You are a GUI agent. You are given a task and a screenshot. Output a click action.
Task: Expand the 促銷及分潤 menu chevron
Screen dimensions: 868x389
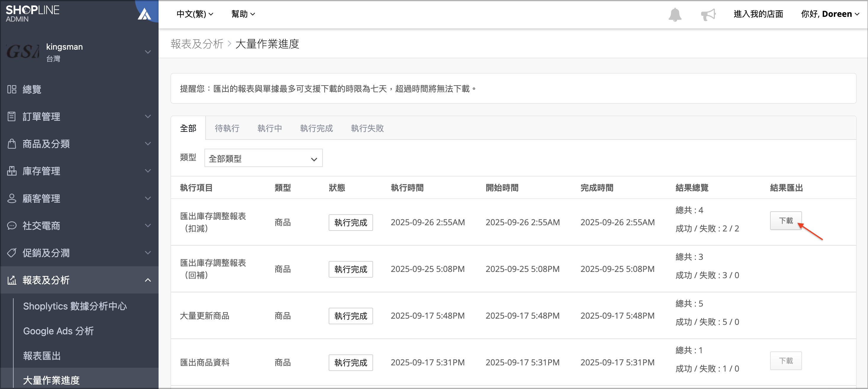pyautogui.click(x=148, y=253)
